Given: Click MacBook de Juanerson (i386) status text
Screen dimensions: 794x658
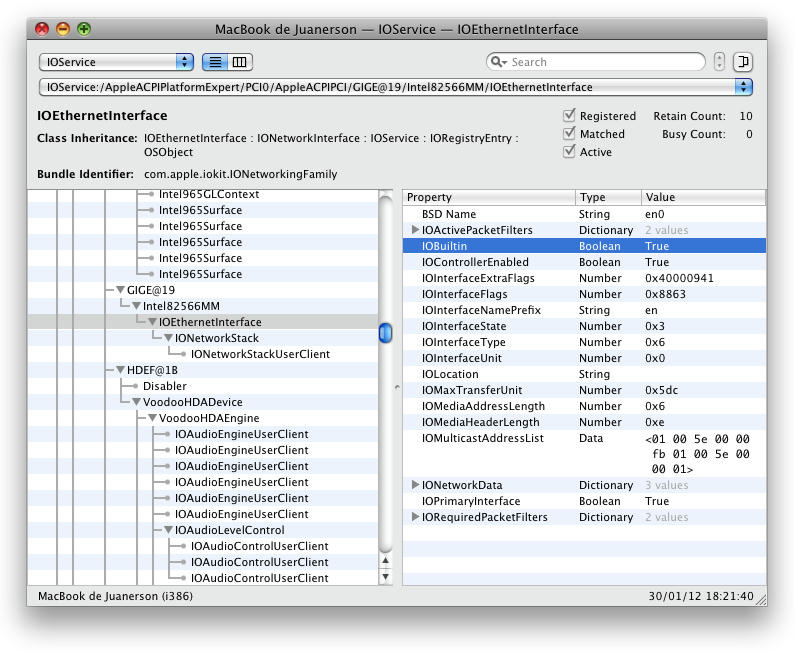Looking at the screenshot, I should click(115, 596).
